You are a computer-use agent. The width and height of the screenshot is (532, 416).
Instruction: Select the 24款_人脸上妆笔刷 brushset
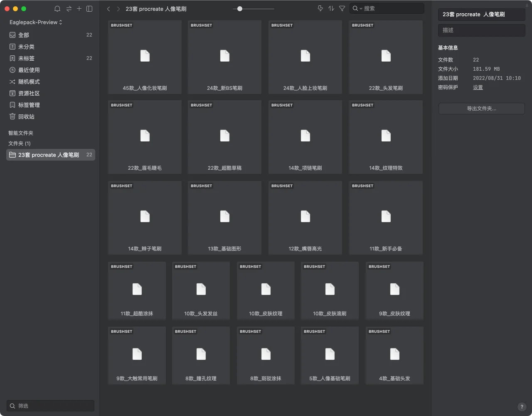(305, 57)
